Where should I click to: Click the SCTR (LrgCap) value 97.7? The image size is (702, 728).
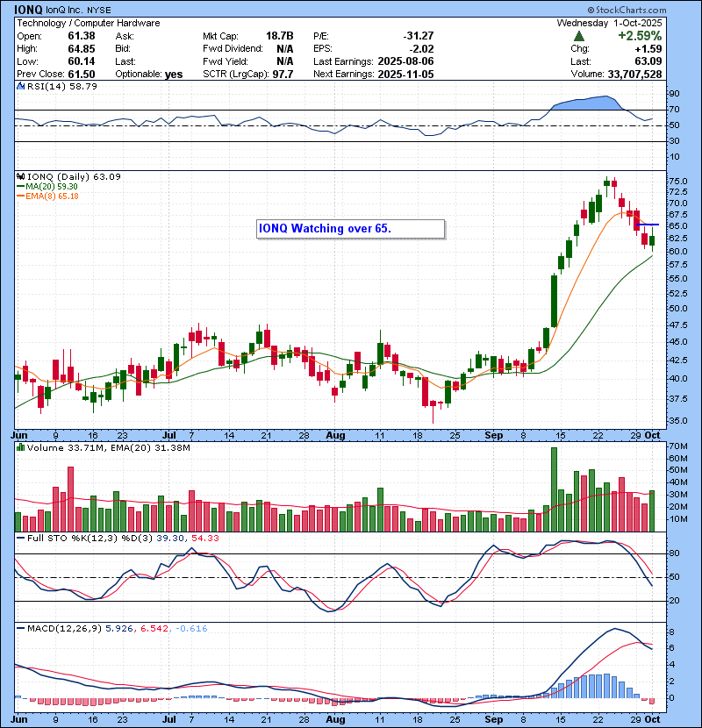[x=283, y=75]
